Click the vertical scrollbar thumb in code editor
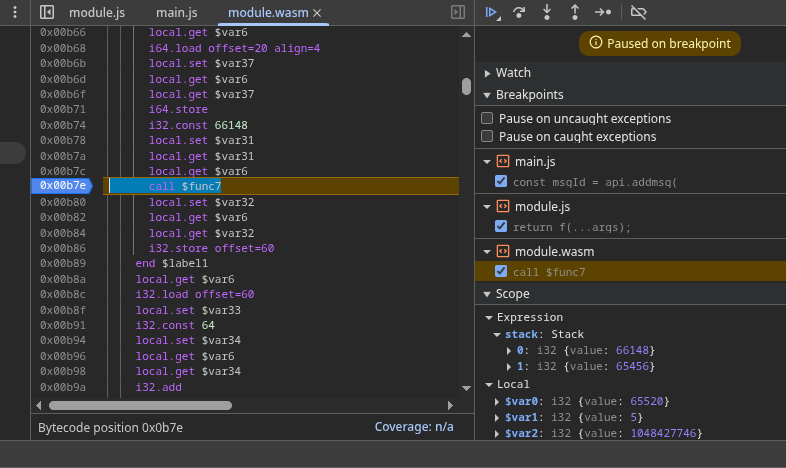The image size is (786, 468). [x=467, y=86]
